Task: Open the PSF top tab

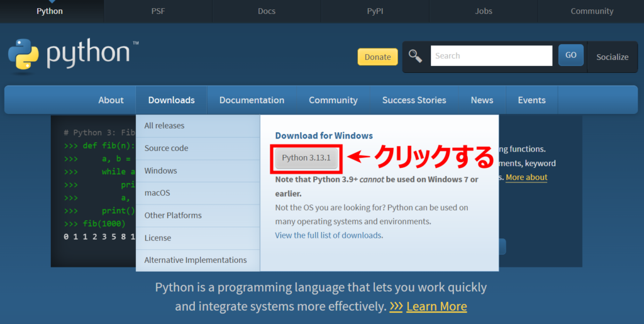Action: point(158,11)
